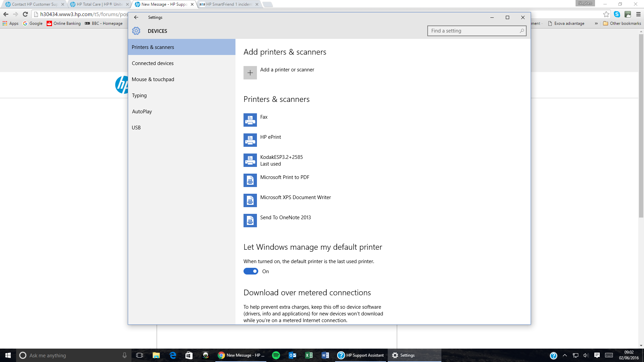Viewport: 644px width, 362px height.
Task: Open Spotify from the taskbar
Action: (276, 355)
